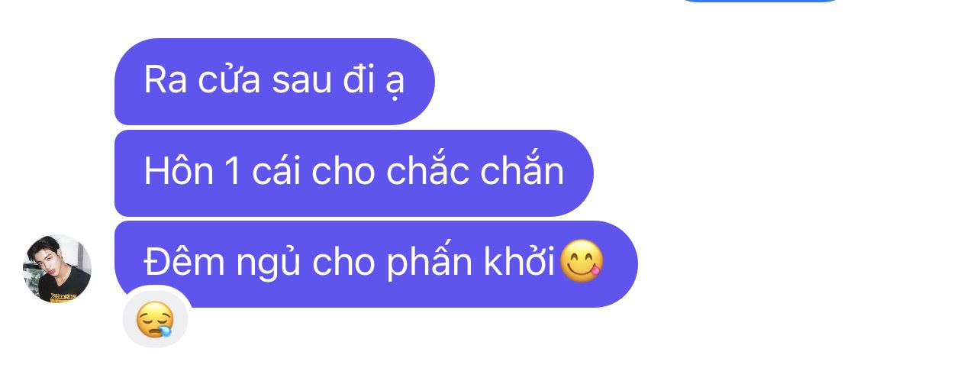Select the "Đêm ngủ cho phấn khởi" bubble

tap(376, 264)
